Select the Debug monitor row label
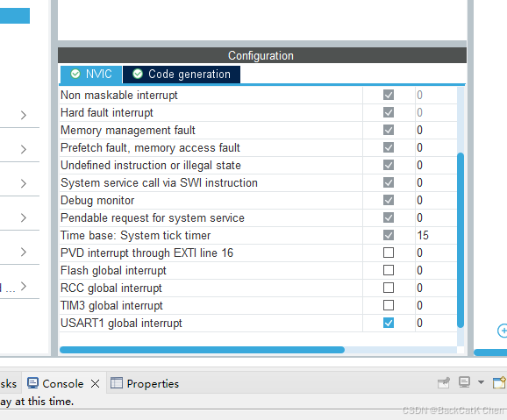The image size is (507, 420). [x=97, y=201]
